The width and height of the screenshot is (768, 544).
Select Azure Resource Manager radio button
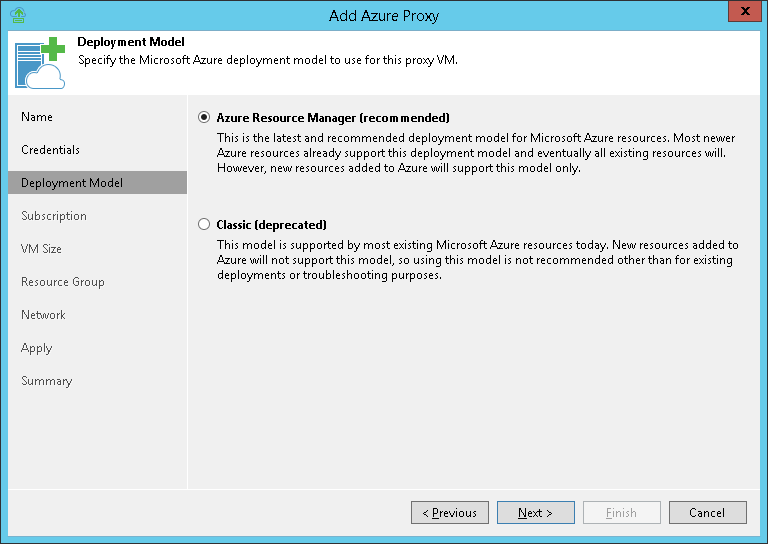click(x=205, y=117)
